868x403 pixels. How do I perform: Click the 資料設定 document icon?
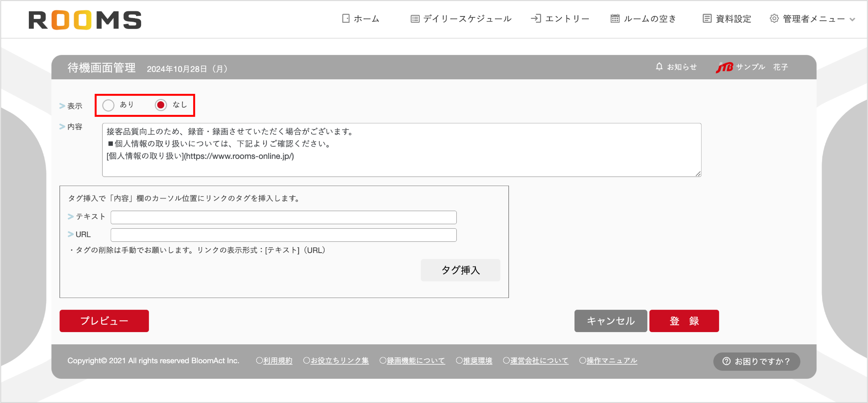[x=707, y=19]
